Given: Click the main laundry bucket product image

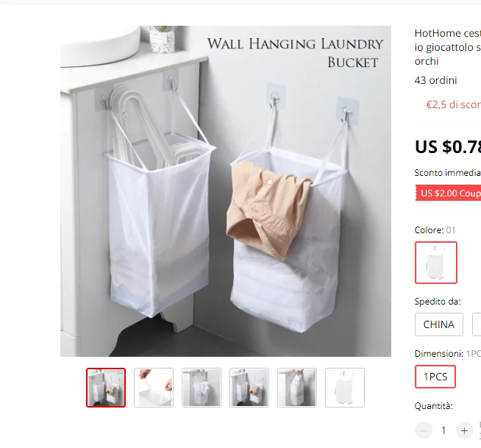Looking at the screenshot, I should click(226, 191).
